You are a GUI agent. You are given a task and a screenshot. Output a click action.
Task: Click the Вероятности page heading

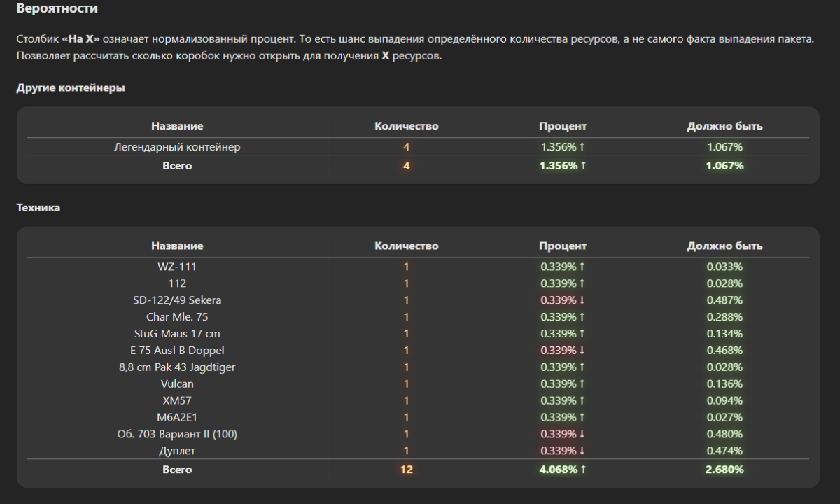click(x=57, y=9)
